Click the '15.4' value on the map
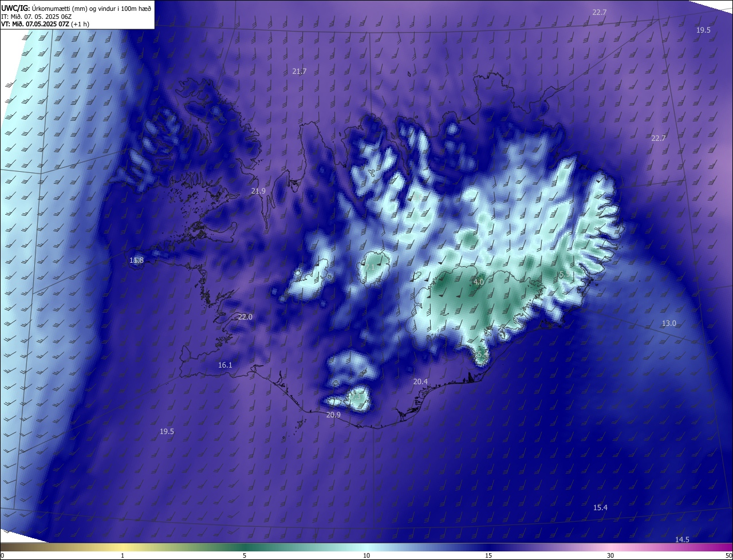Image resolution: width=733 pixels, height=560 pixels. tap(600, 508)
